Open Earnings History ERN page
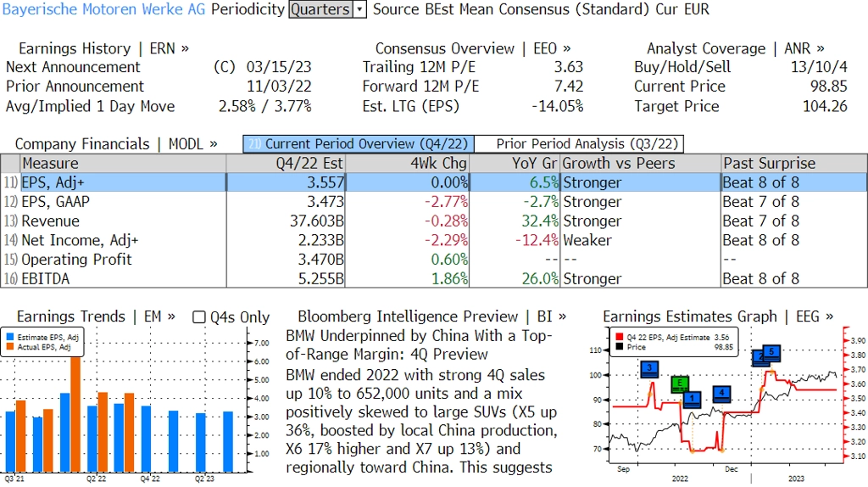The height and width of the screenshot is (487, 868). (x=103, y=48)
